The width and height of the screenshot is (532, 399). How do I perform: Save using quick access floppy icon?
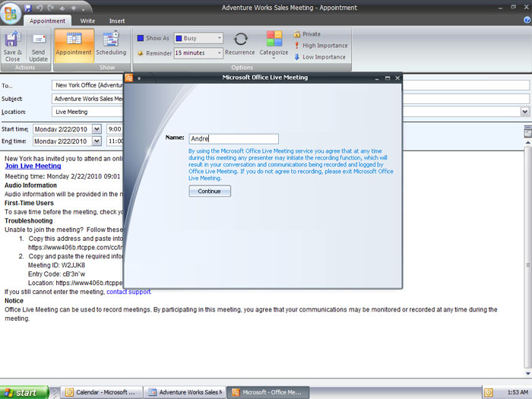coord(27,8)
